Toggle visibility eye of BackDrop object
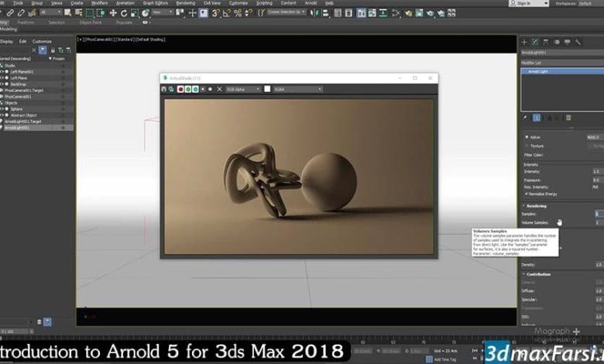 point(2,84)
